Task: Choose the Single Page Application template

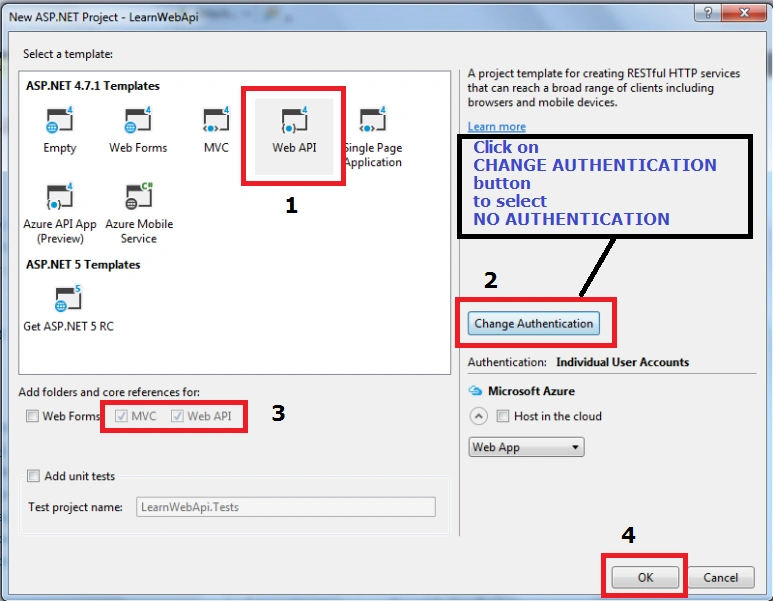Action: pos(373,137)
